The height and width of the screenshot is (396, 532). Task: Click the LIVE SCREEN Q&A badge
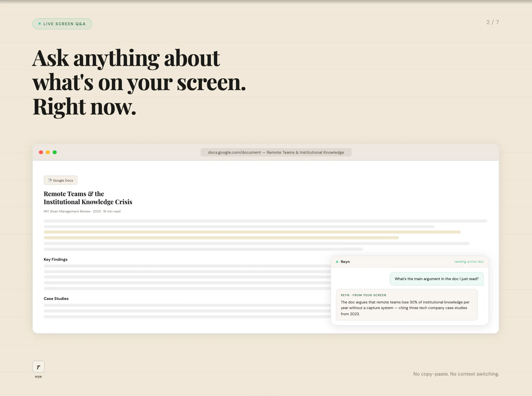pos(62,24)
